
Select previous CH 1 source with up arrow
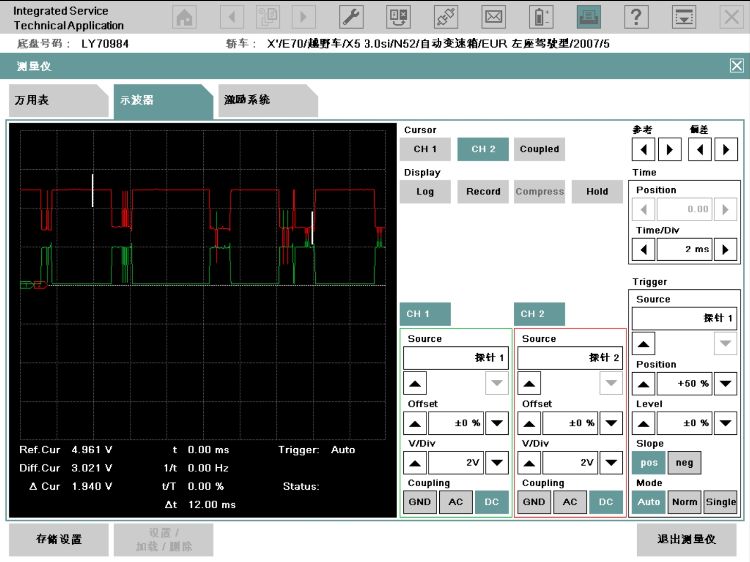[415, 384]
